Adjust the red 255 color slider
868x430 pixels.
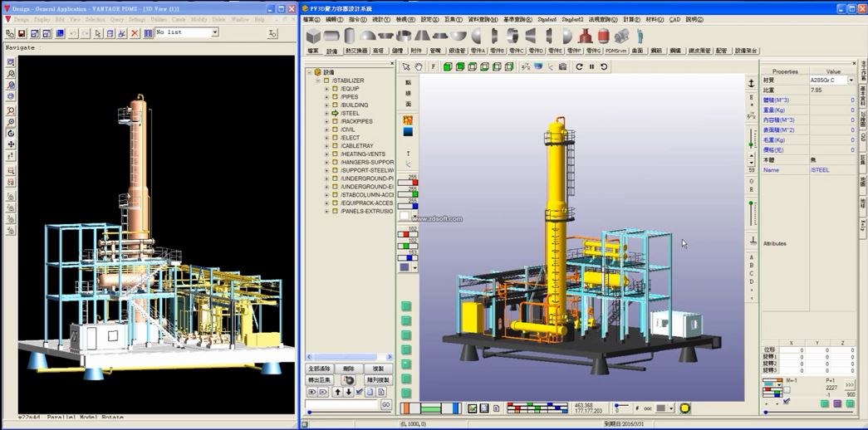coord(408,182)
